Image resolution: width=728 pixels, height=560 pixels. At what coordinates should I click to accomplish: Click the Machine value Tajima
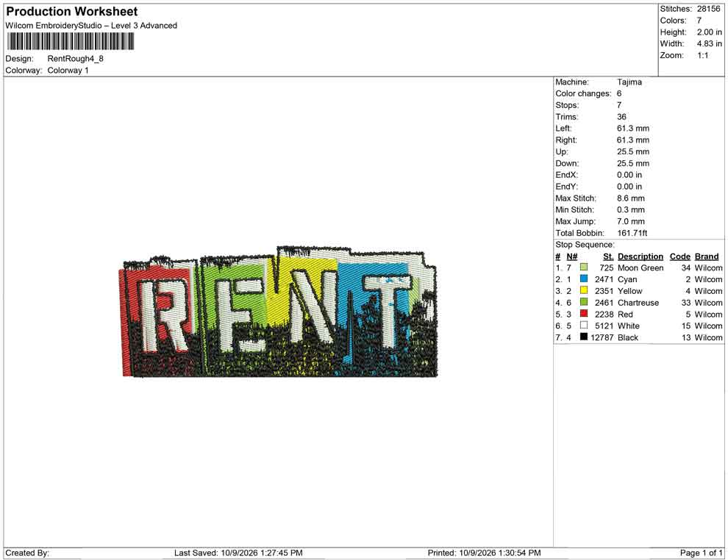pos(629,82)
